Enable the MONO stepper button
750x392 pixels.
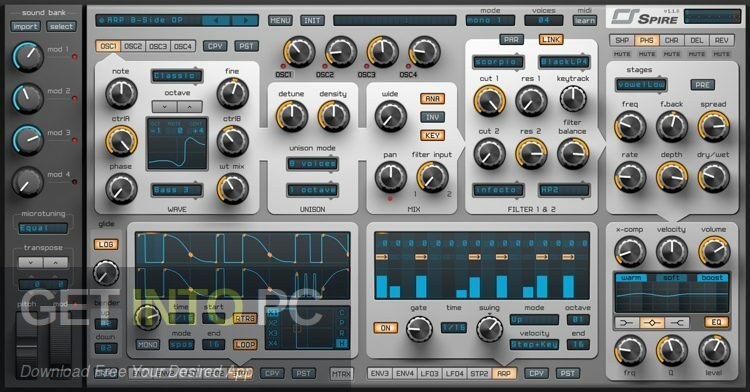[147, 344]
